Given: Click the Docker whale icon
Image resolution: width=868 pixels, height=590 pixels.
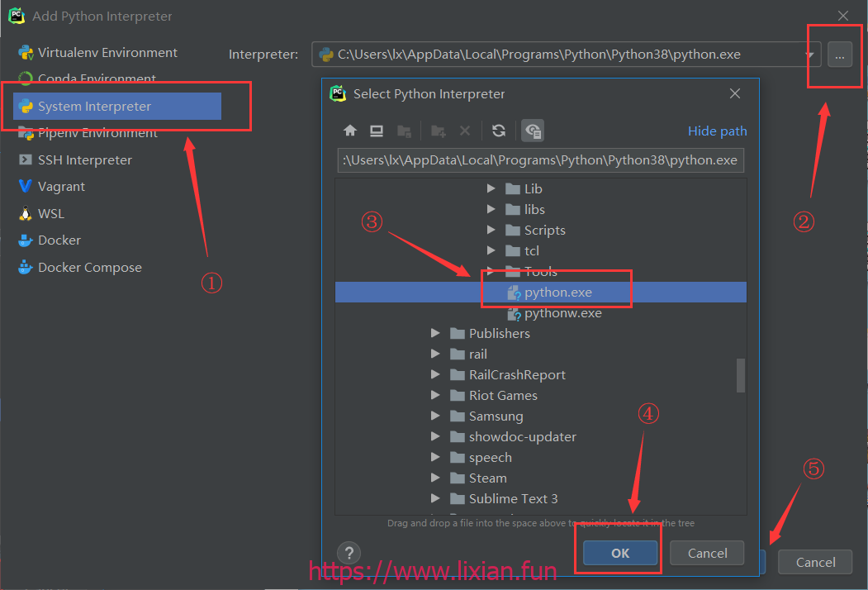Looking at the screenshot, I should click(x=26, y=240).
